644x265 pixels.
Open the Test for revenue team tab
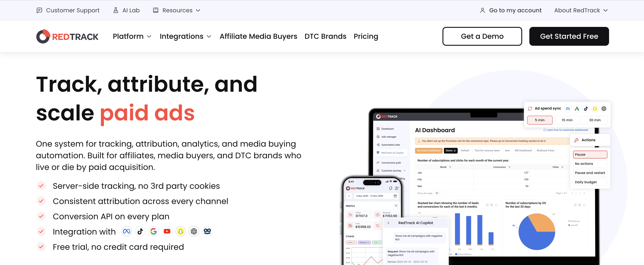487,151
